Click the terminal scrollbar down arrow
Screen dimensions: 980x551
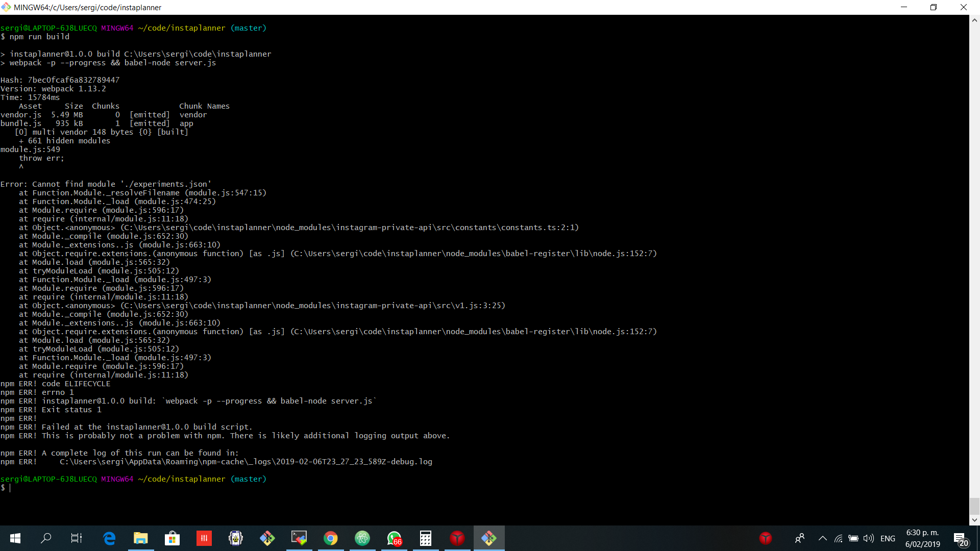(x=974, y=520)
